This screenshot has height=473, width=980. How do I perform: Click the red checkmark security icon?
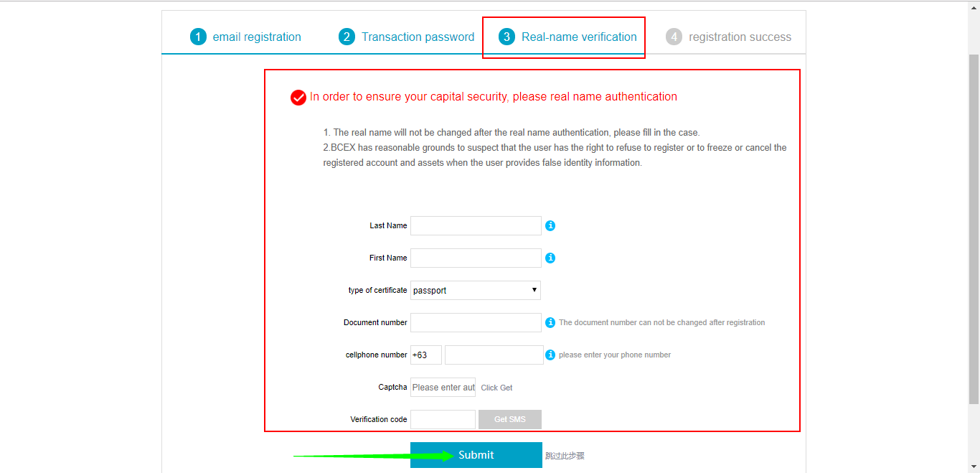[x=298, y=98]
